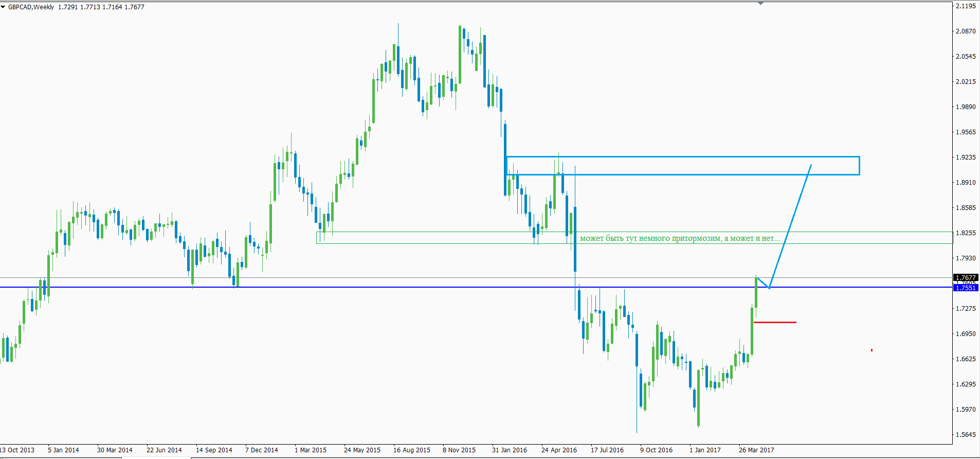Click the black 1.7677 current price tag
This screenshot has height=459, width=980.
click(x=966, y=278)
